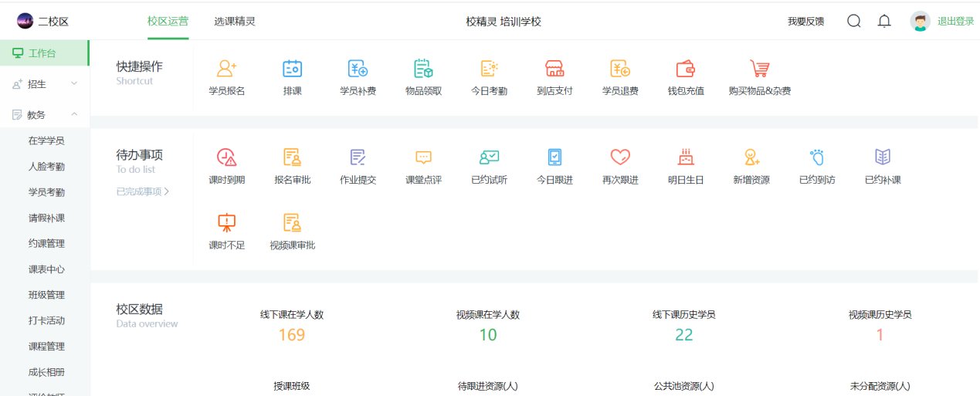Click the 报名审批 icon
The width and height of the screenshot is (980, 396).
292,157
